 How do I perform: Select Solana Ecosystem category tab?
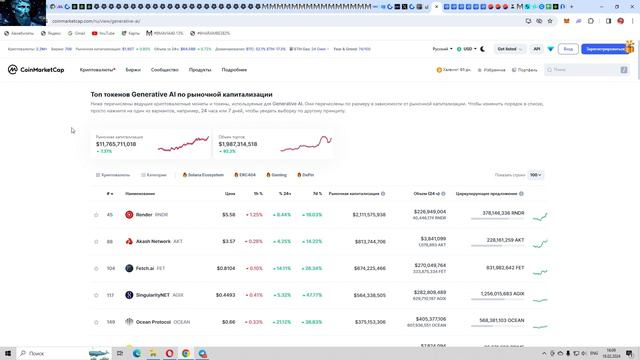(x=203, y=175)
